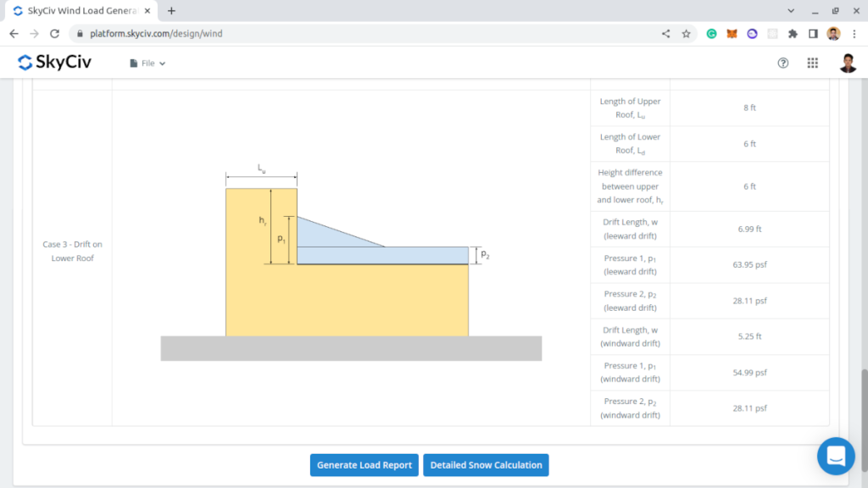Viewport: 868px width, 488px height.
Task: Expand the File dropdown menu
Action: click(147, 64)
